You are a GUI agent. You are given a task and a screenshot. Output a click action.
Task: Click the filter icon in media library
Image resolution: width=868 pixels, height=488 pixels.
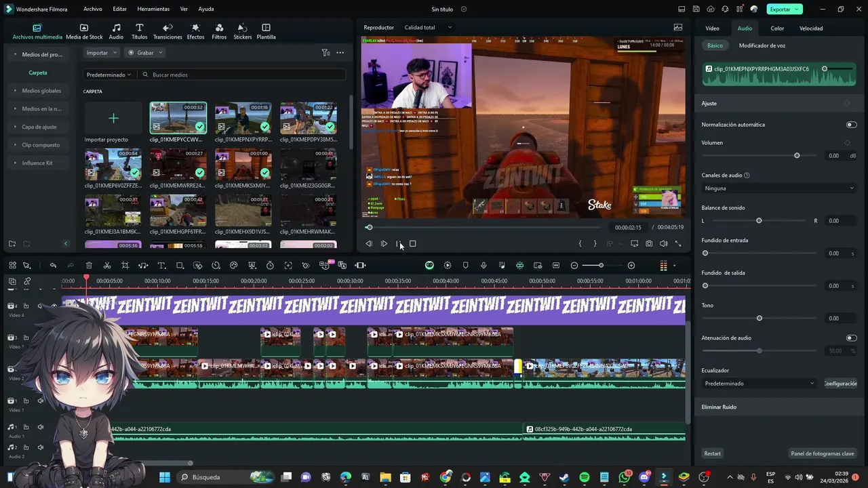point(325,52)
